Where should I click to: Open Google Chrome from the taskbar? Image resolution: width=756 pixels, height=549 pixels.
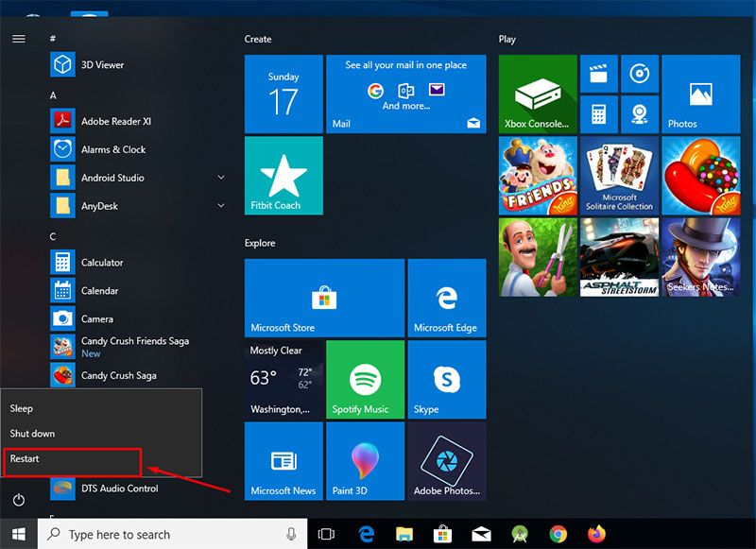(558, 534)
